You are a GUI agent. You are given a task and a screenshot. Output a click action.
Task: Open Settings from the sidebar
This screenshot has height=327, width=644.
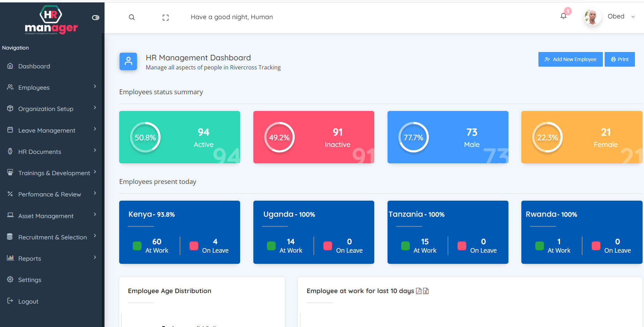click(30, 280)
